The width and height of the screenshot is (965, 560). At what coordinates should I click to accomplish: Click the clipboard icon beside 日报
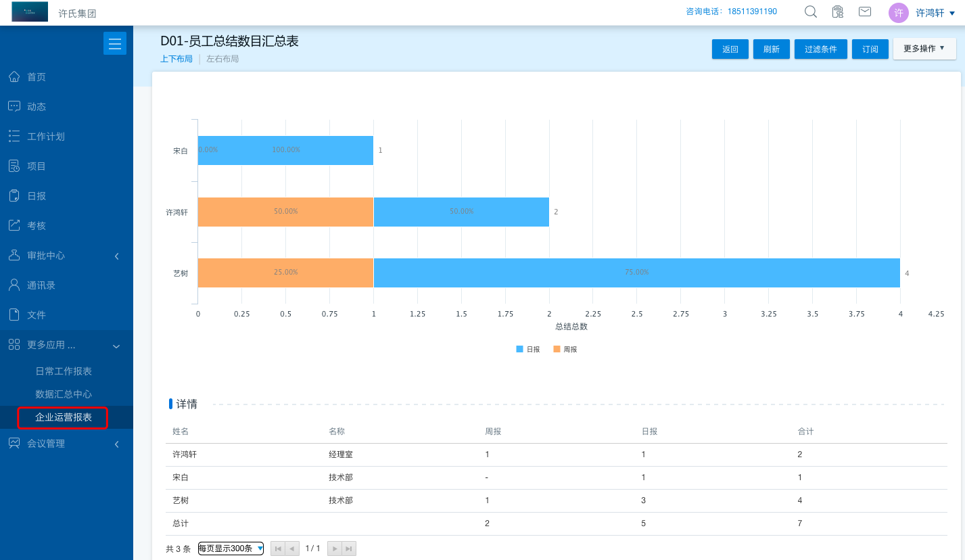[x=14, y=195]
